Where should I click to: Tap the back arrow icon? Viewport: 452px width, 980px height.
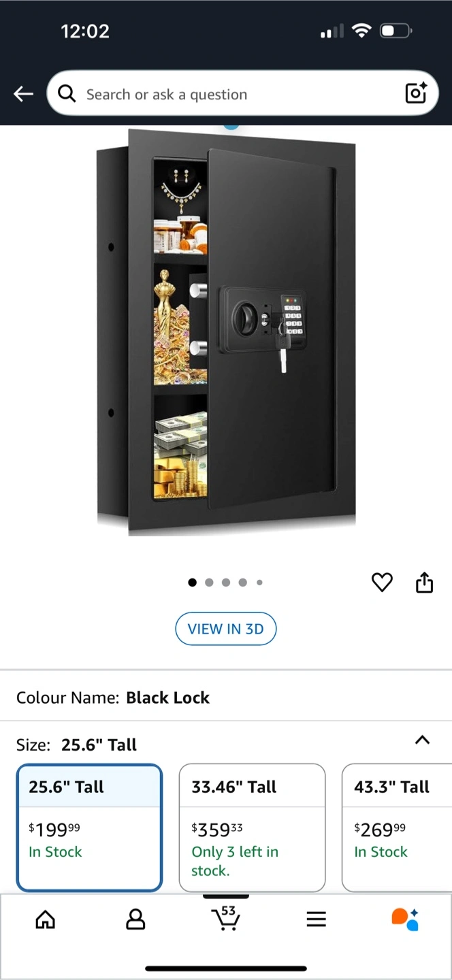24,94
